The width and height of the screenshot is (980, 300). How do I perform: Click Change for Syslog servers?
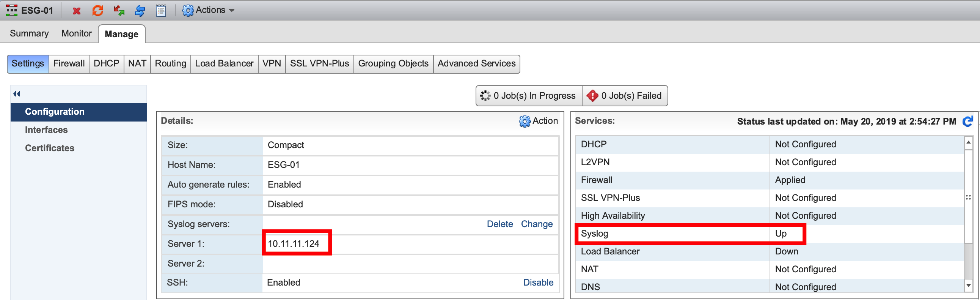pos(536,224)
